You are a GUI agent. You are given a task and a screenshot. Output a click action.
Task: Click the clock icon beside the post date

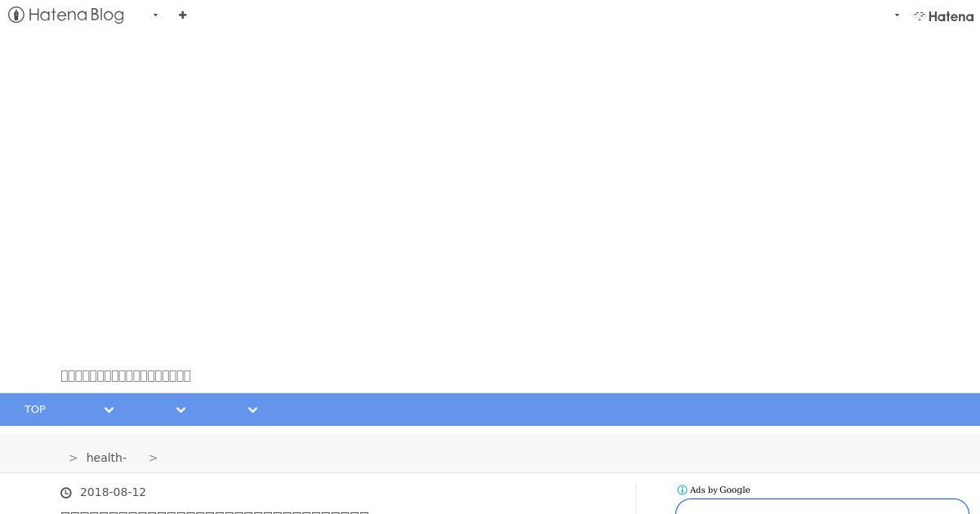pyautogui.click(x=66, y=493)
